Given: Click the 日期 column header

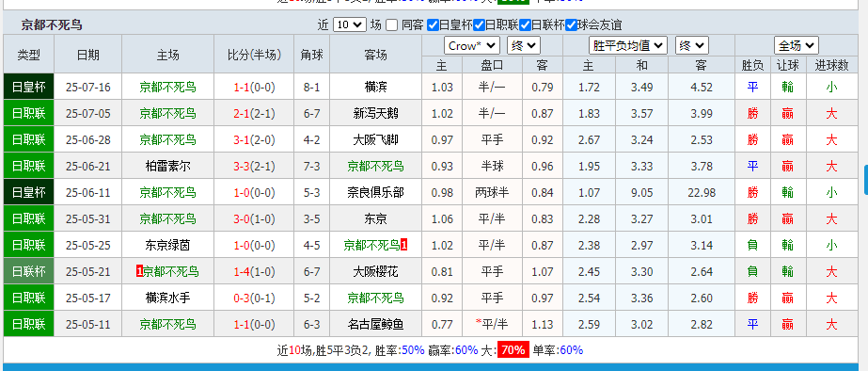Looking at the screenshot, I should pos(88,55).
